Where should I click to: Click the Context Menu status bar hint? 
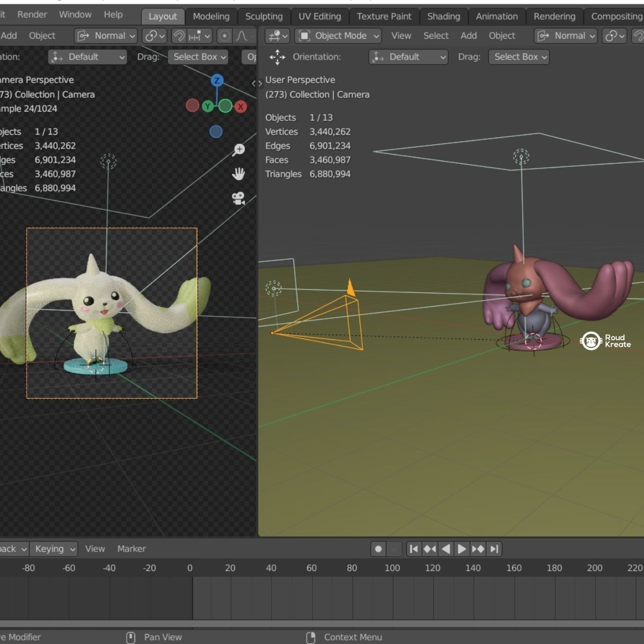[x=353, y=637]
